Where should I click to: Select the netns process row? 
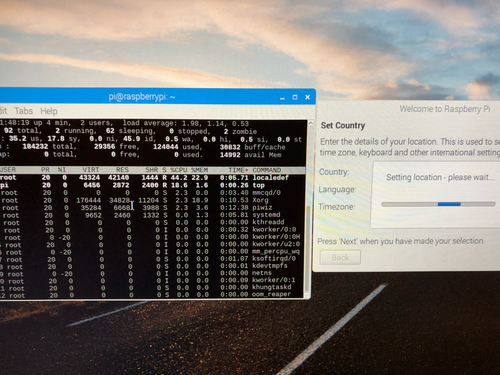pos(153,273)
